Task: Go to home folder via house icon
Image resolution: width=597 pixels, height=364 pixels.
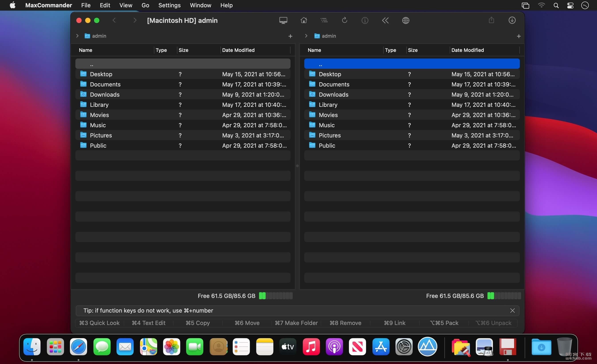Action: pyautogui.click(x=304, y=20)
